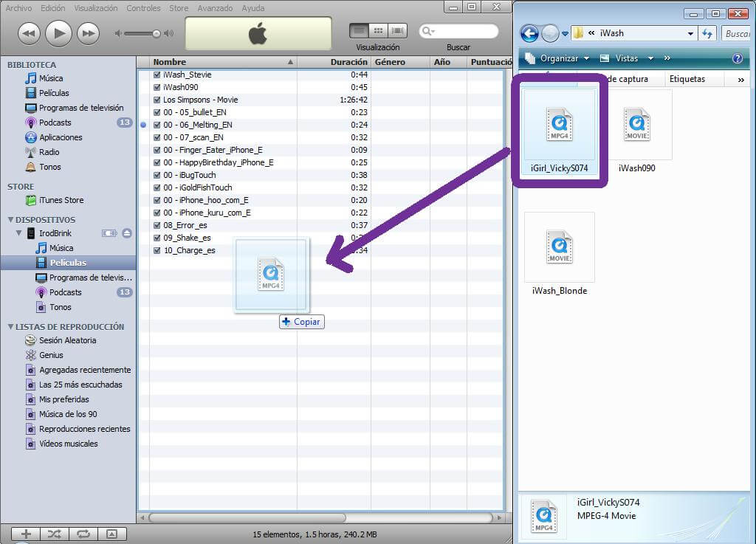The image size is (756, 544).
Task: Open Programas de televisión in Biblioteca
Action: [81, 108]
